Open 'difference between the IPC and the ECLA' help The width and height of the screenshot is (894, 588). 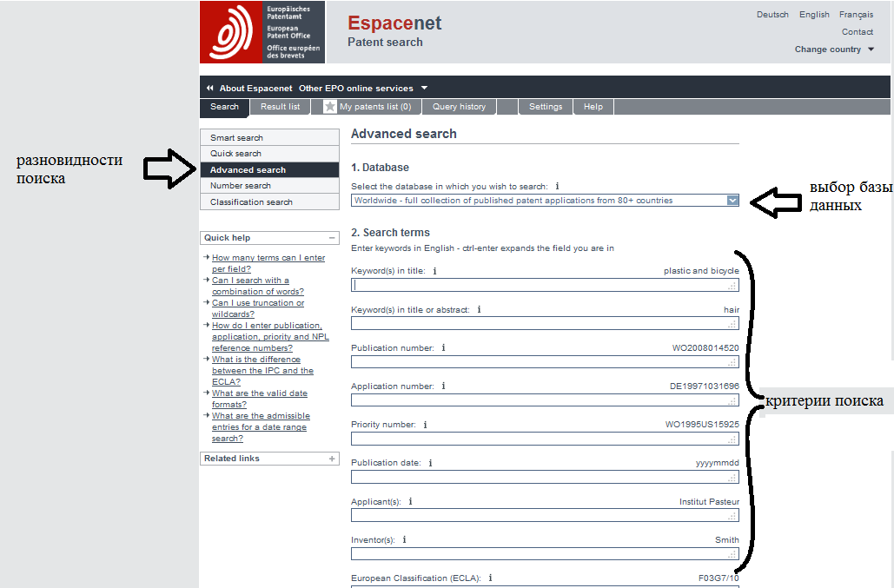[262, 370]
